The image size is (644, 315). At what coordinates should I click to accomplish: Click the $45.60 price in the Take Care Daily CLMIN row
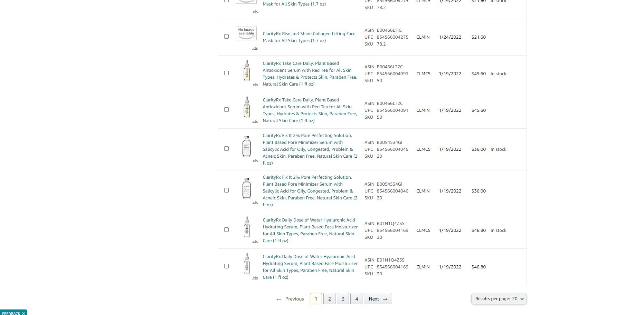pos(479,110)
